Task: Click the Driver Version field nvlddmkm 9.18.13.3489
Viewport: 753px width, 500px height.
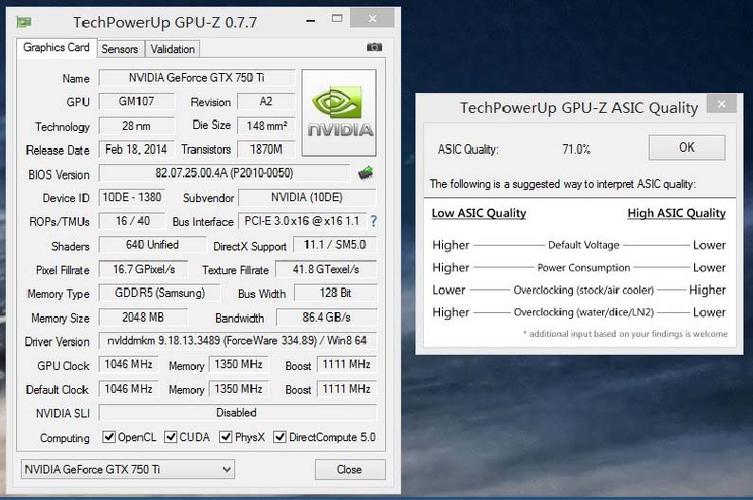Action: pyautogui.click(x=238, y=341)
